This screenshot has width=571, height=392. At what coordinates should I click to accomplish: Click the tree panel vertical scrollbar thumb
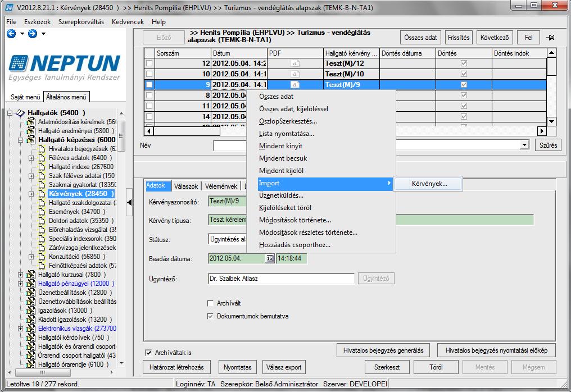pos(121,136)
